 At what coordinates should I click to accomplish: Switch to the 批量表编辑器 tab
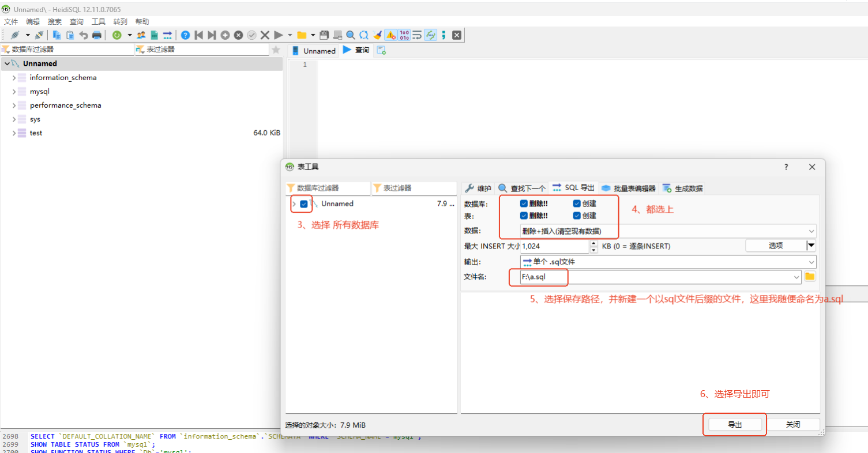(x=628, y=188)
